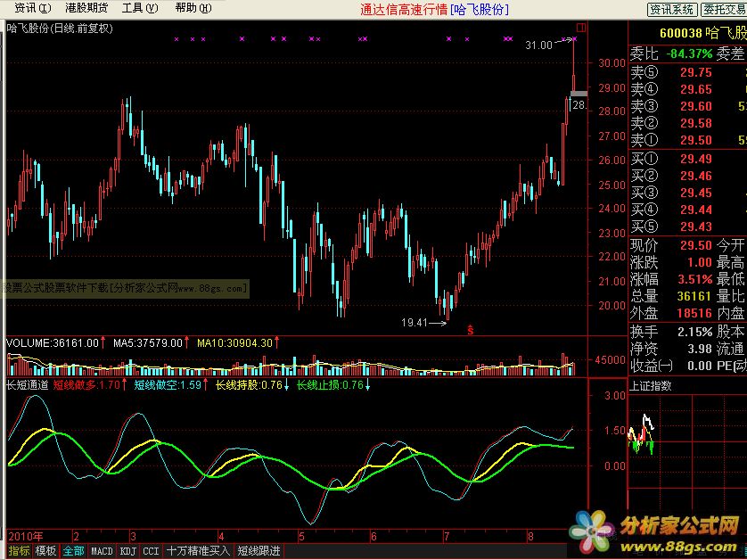Image resolution: width=747 pixels, height=560 pixels.
Task: Switch to the MACD indicator tab
Action: tap(102, 551)
